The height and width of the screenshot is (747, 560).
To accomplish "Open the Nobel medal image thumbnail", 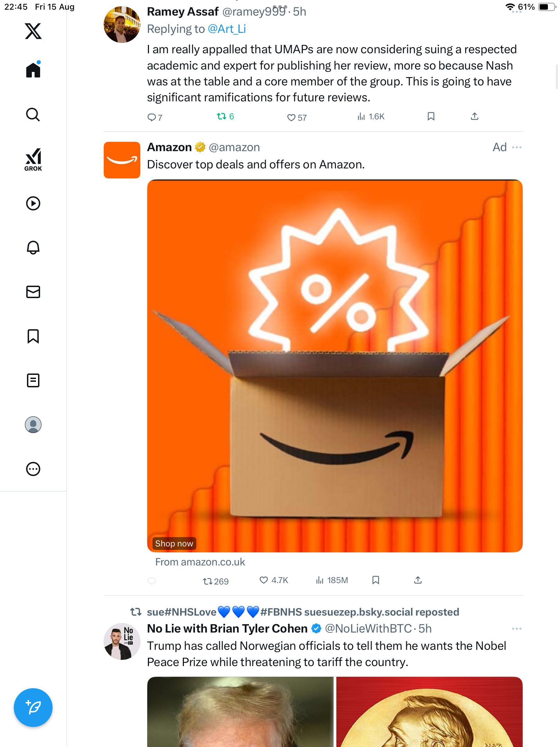I will pyautogui.click(x=429, y=712).
